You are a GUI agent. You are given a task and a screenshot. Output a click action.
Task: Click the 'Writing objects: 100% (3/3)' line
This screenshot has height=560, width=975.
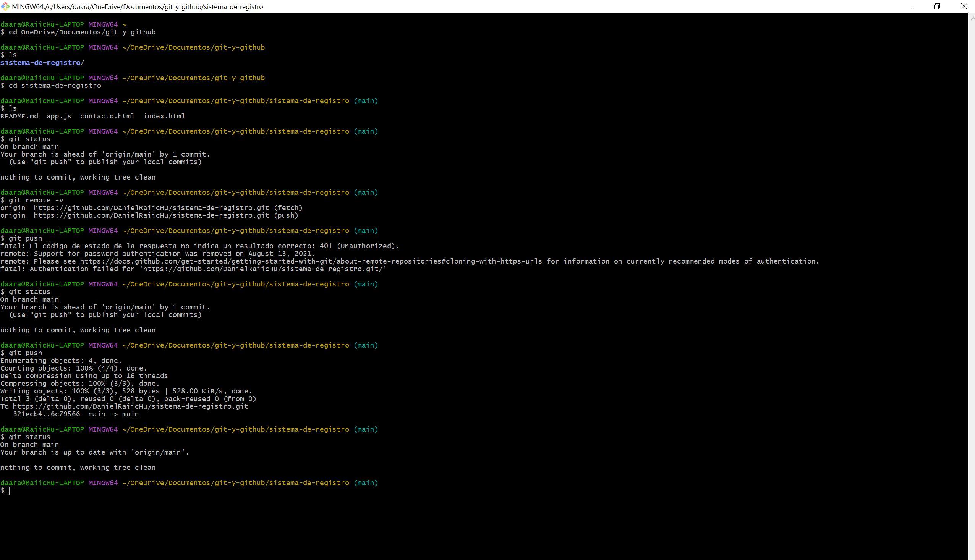pos(126,391)
